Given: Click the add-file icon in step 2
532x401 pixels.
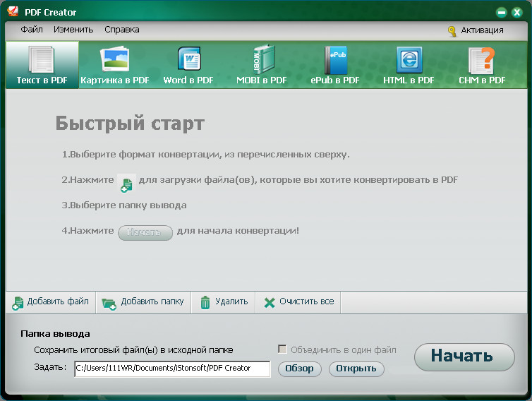Looking at the screenshot, I should [x=126, y=184].
